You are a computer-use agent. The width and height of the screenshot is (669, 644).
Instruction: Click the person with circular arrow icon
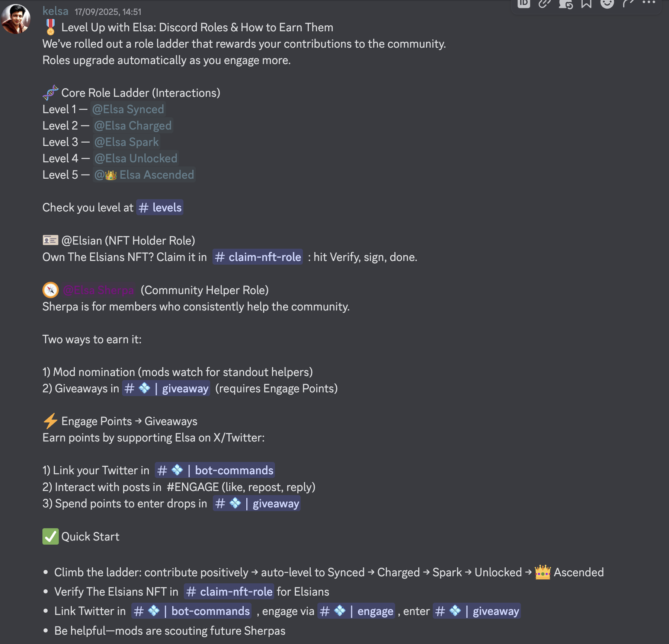pos(566,4)
